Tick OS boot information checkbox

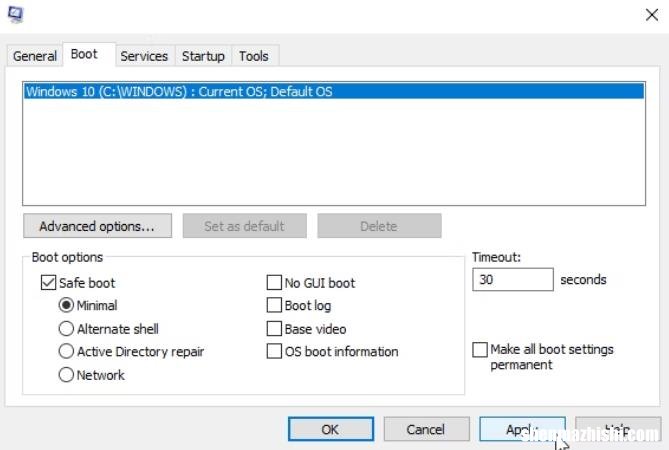[x=274, y=351]
